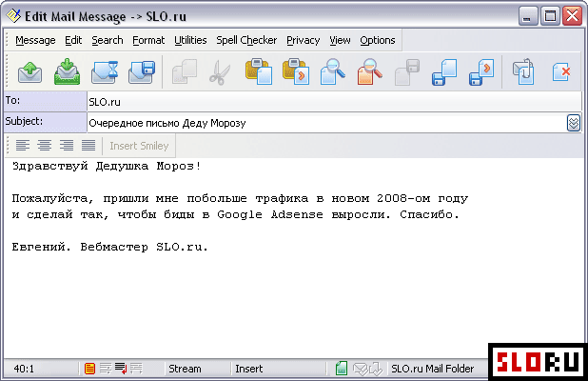Viewport: 588px width, 381px height.
Task: Align text right in format bar
Action: pyautogui.click(x=67, y=146)
